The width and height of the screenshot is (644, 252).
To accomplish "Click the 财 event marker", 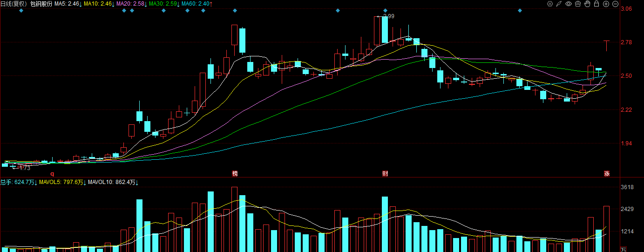I will (385, 174).
